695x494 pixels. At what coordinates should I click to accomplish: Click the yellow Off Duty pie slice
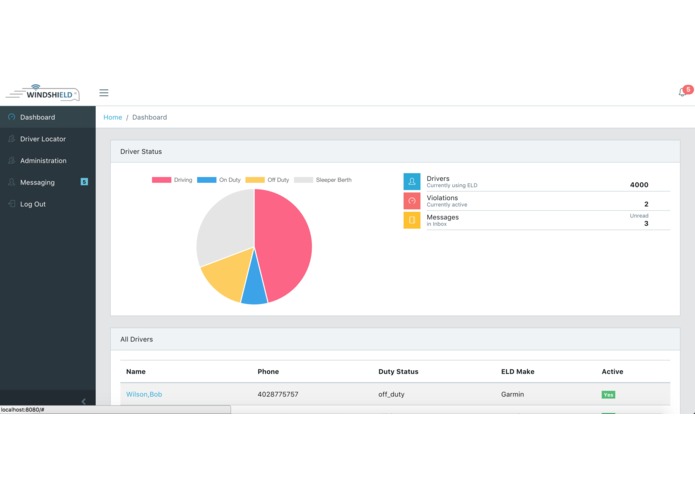pyautogui.click(x=228, y=275)
